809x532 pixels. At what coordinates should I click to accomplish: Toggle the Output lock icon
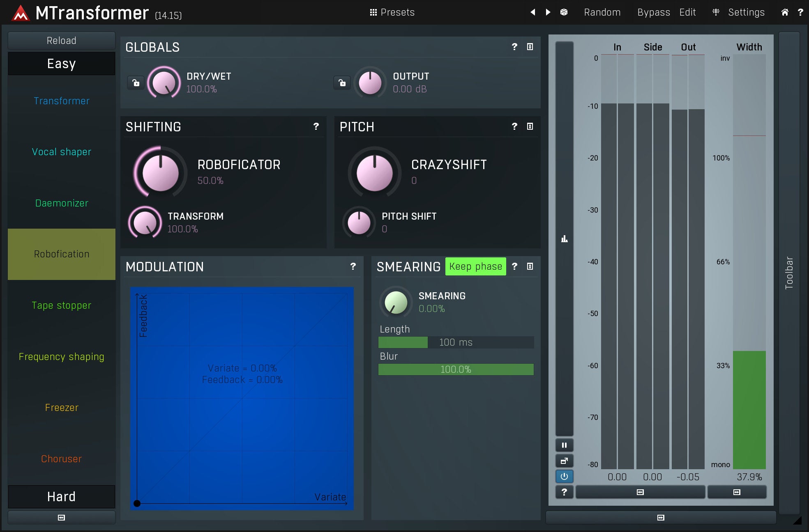[342, 83]
